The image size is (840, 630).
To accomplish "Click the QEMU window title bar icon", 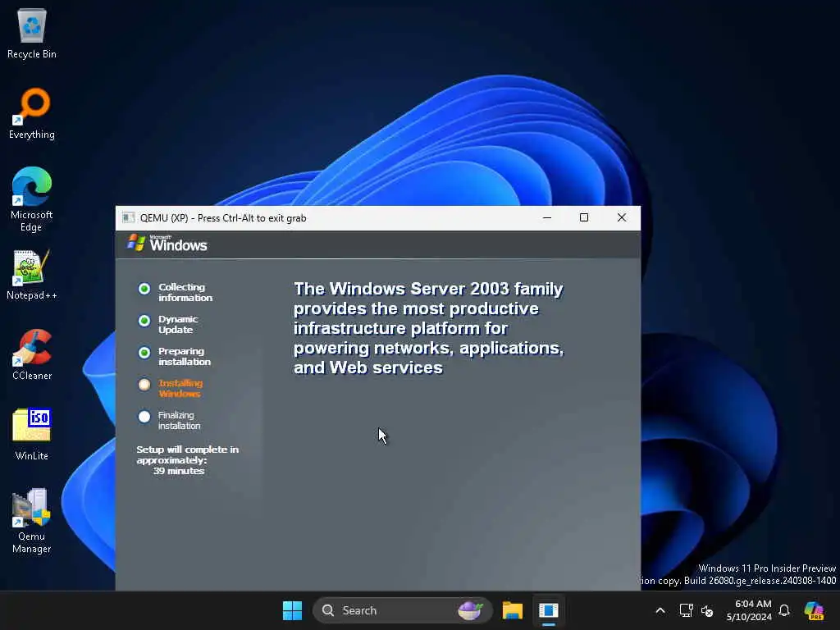I will (129, 218).
